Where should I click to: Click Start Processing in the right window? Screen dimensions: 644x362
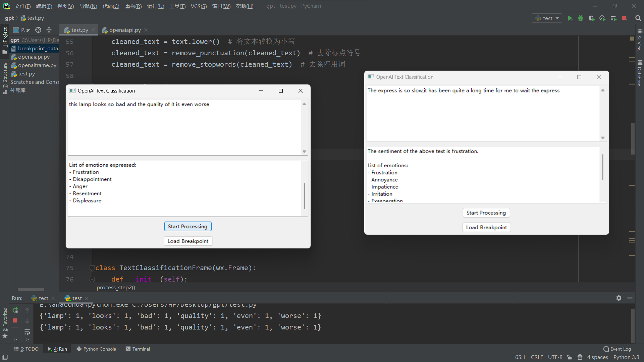coord(486,213)
